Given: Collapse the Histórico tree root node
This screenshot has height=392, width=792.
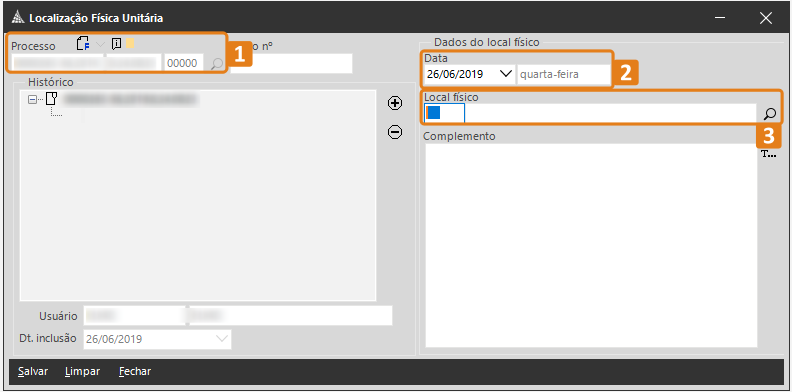Looking at the screenshot, I should (32, 100).
